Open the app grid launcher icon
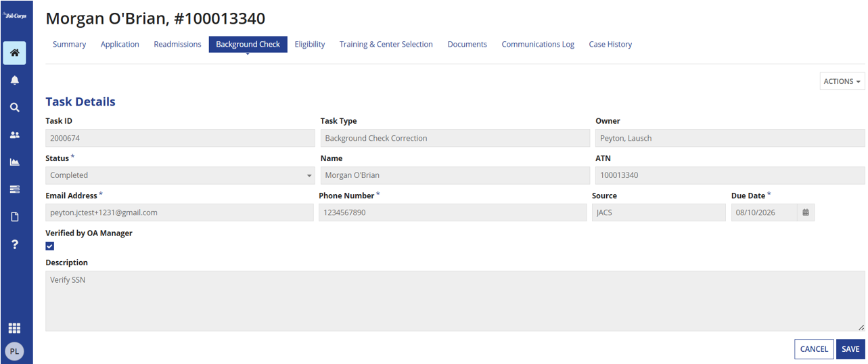This screenshot has height=364, width=868. click(14, 328)
